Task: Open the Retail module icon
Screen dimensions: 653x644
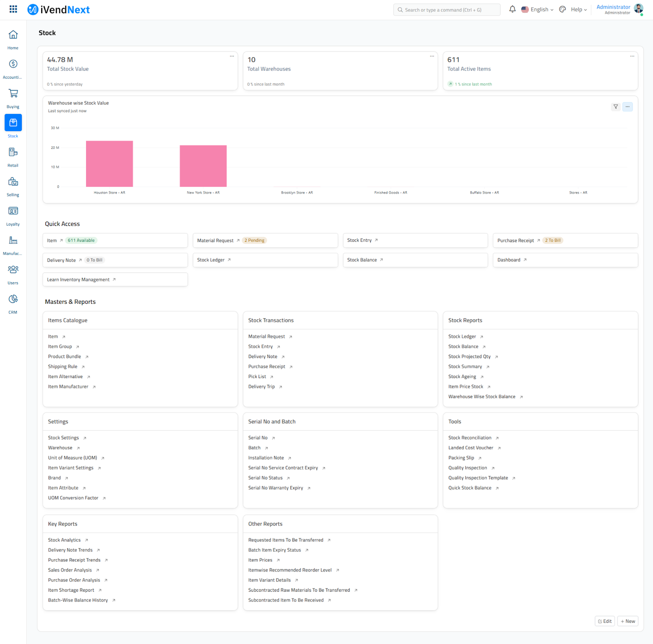Action: pyautogui.click(x=13, y=152)
